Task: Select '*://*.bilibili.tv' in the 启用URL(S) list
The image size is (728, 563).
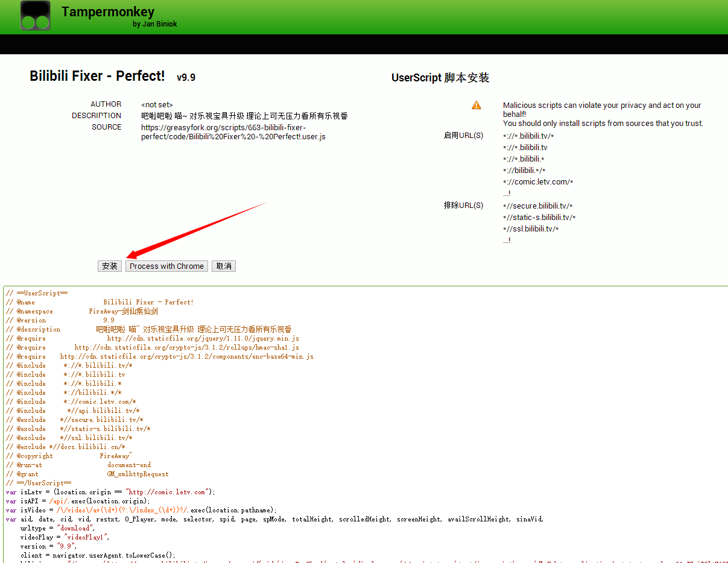Action: click(525, 148)
